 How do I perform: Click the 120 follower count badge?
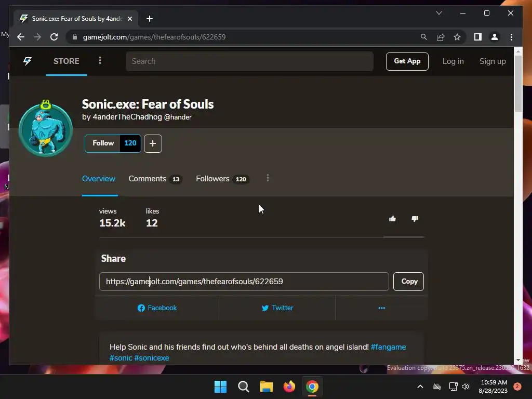130,143
